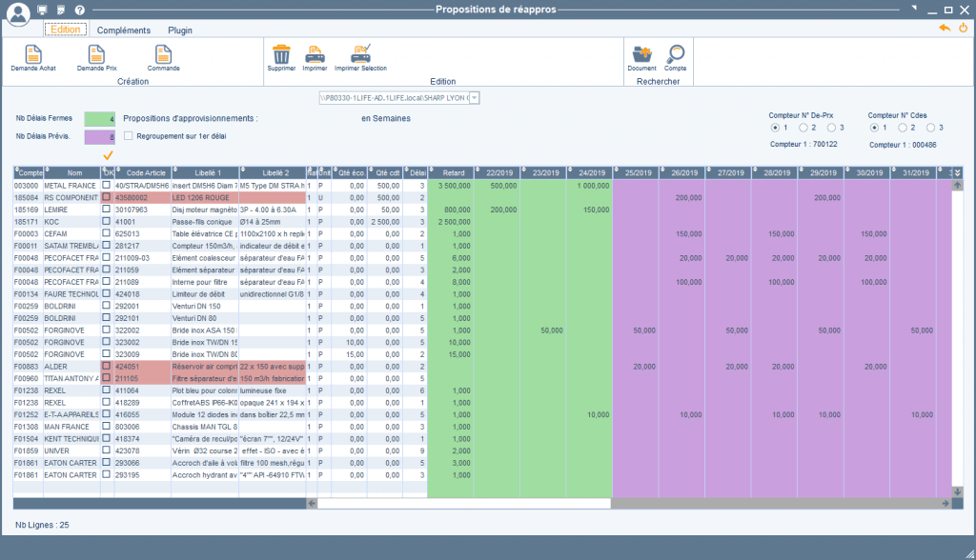Click the orange power icon

(x=963, y=28)
